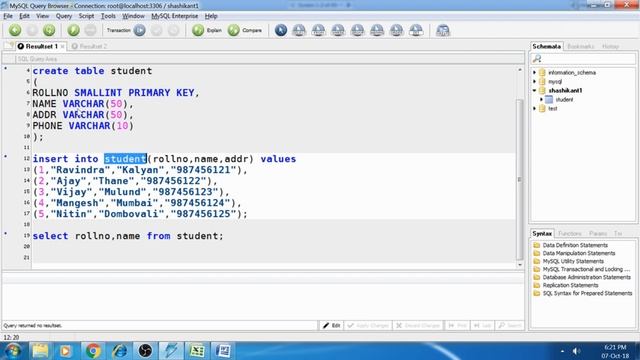Switch to the History tab
The height and width of the screenshot is (360, 640).
pos(611,46)
